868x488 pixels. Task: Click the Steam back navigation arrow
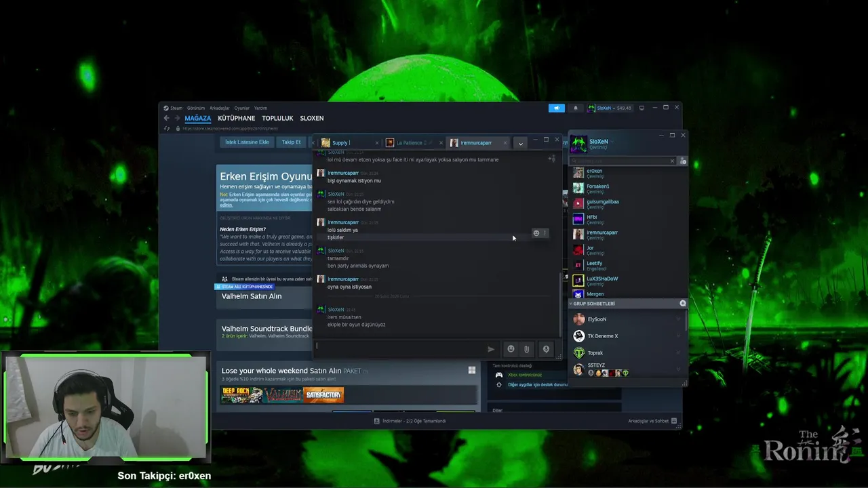166,118
